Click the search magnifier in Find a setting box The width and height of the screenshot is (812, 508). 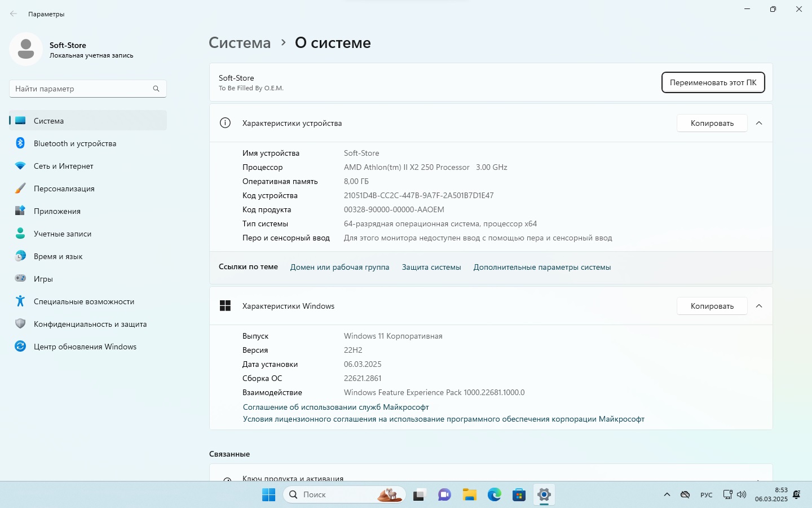(x=156, y=89)
